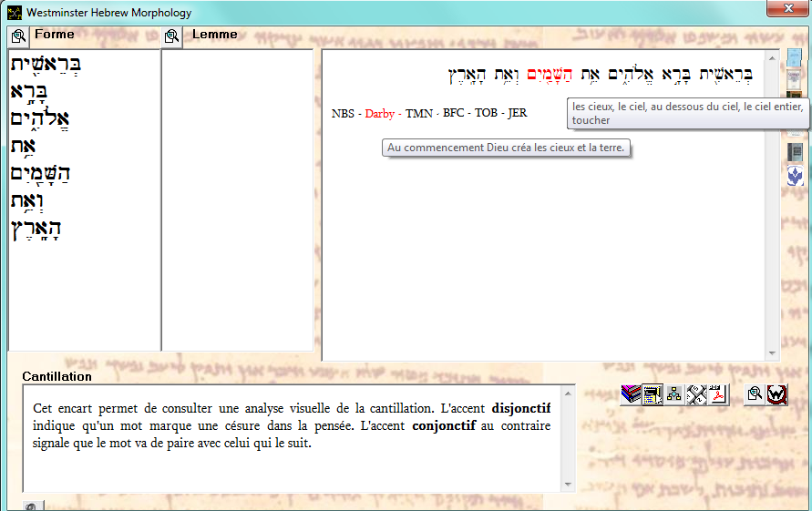The height and width of the screenshot is (511, 812).
Task: Select הַשָּׁמַיִם in the Forme list
Action: point(40,173)
